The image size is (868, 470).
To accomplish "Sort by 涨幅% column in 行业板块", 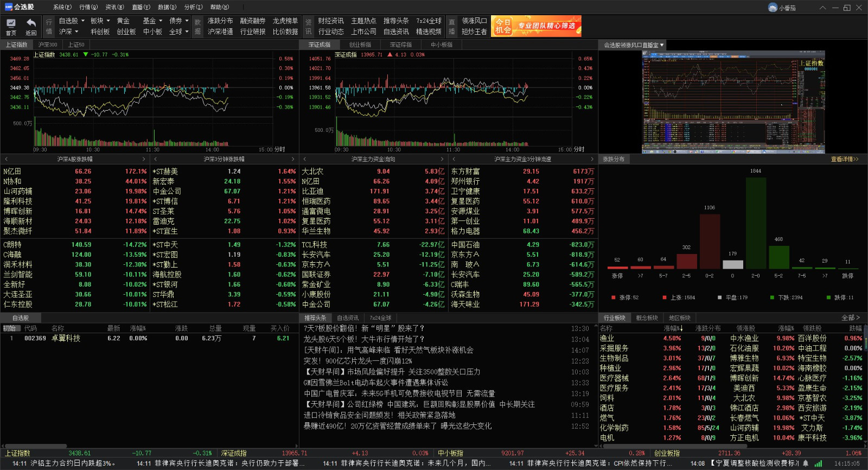I will [x=673, y=328].
